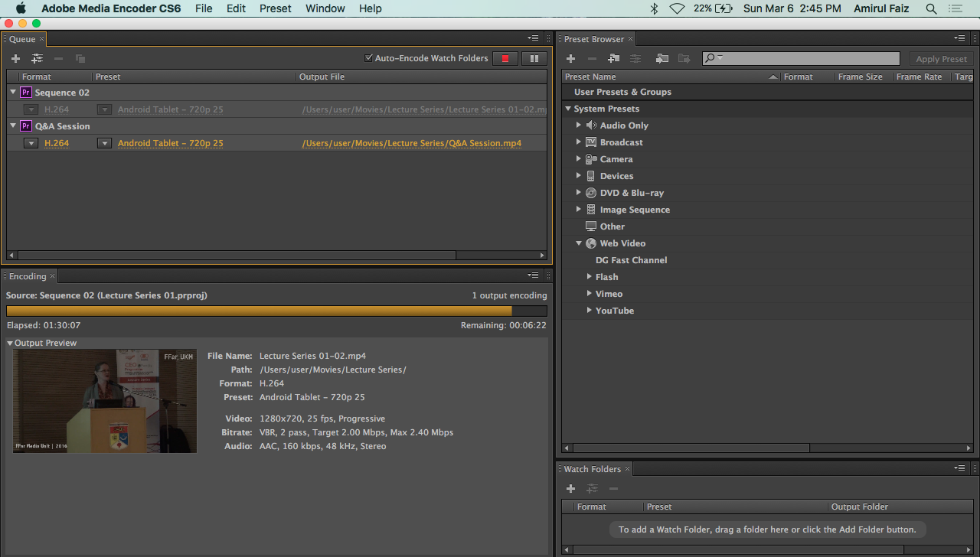Screen dimensions: 980x557
Task: Add source to the Queue panel
Action: point(15,58)
